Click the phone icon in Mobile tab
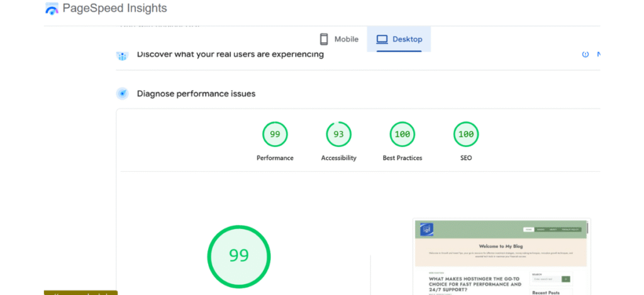Image resolution: width=644 pixels, height=295 pixels. tap(324, 40)
